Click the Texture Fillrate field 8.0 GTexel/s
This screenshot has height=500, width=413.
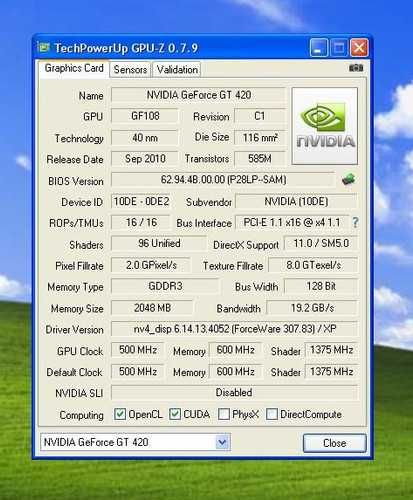pos(313,265)
